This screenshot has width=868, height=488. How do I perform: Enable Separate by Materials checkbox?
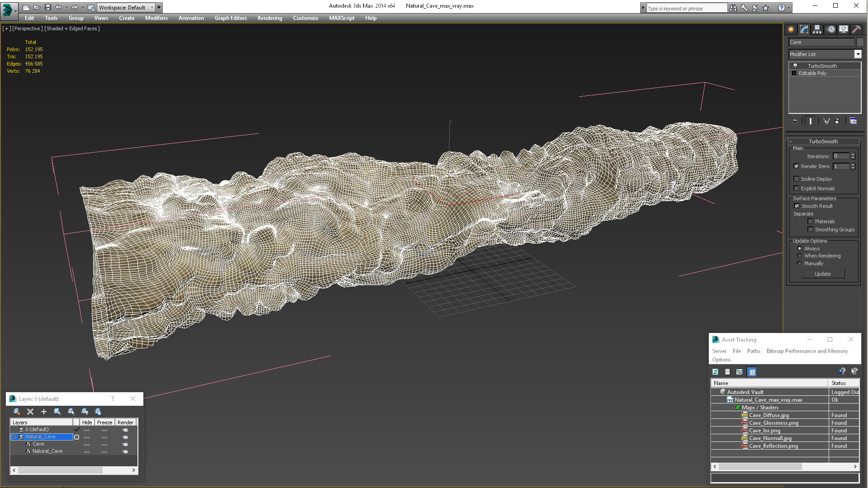point(811,221)
